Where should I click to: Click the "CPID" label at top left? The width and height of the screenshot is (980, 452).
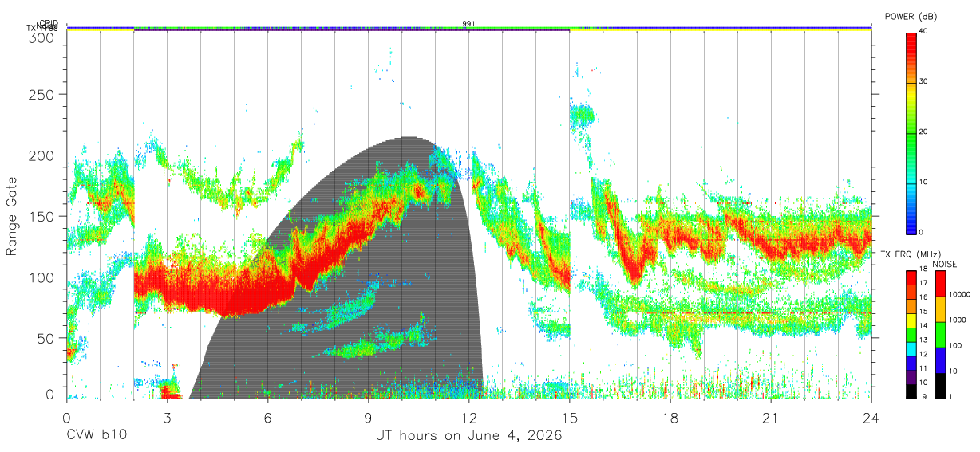(49, 23)
